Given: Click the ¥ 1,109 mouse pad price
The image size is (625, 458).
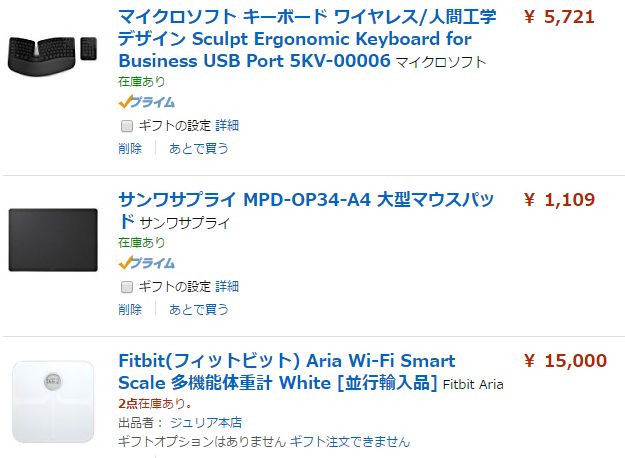Looking at the screenshot, I should pyautogui.click(x=559, y=200).
